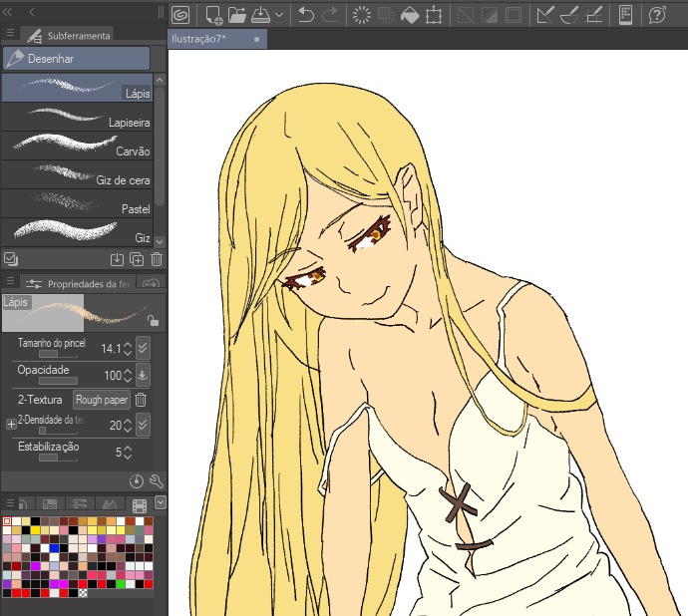Remove the 2-Textura texture with trash icon
Screen dimensions: 688x616
click(x=141, y=400)
